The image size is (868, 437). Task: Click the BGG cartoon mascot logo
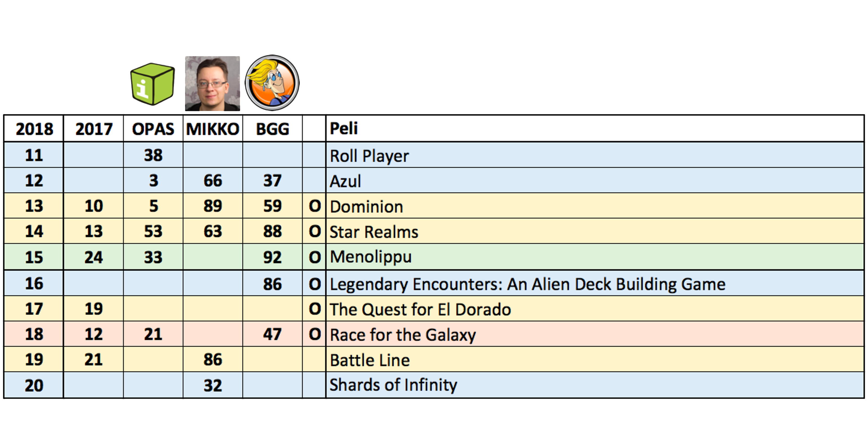pos(272,83)
